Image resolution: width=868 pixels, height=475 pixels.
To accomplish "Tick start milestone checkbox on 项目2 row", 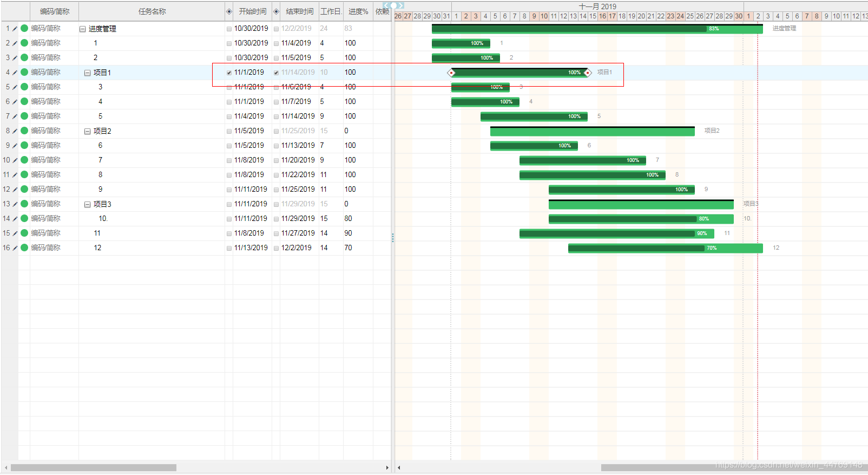I will pos(229,131).
